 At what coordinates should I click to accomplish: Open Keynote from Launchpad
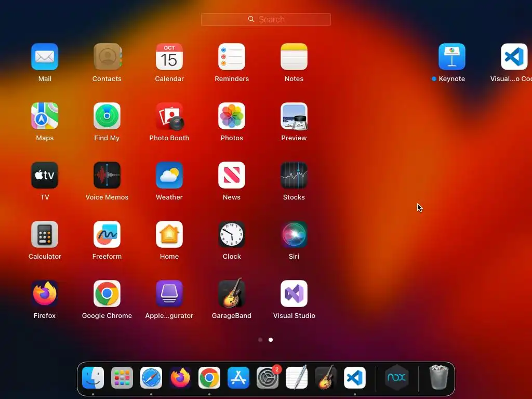click(x=452, y=57)
